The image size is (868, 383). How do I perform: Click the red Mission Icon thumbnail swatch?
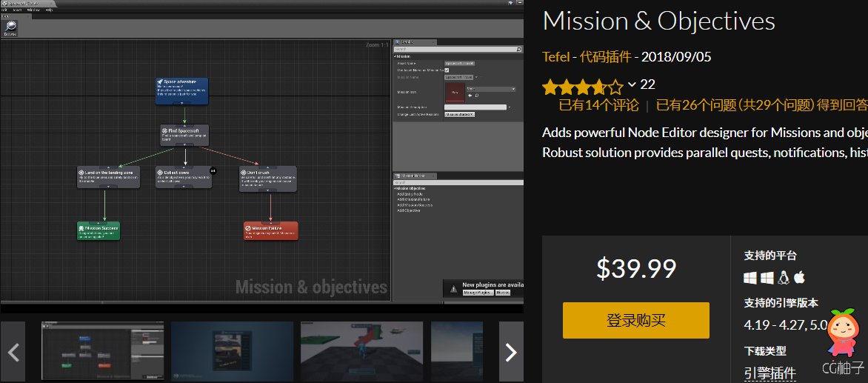(455, 93)
